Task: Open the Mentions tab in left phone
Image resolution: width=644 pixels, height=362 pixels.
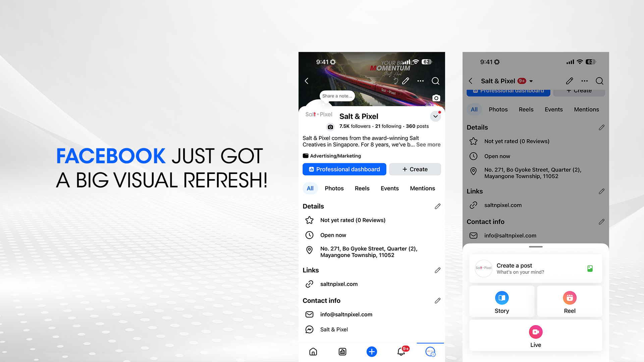Action: click(422, 188)
